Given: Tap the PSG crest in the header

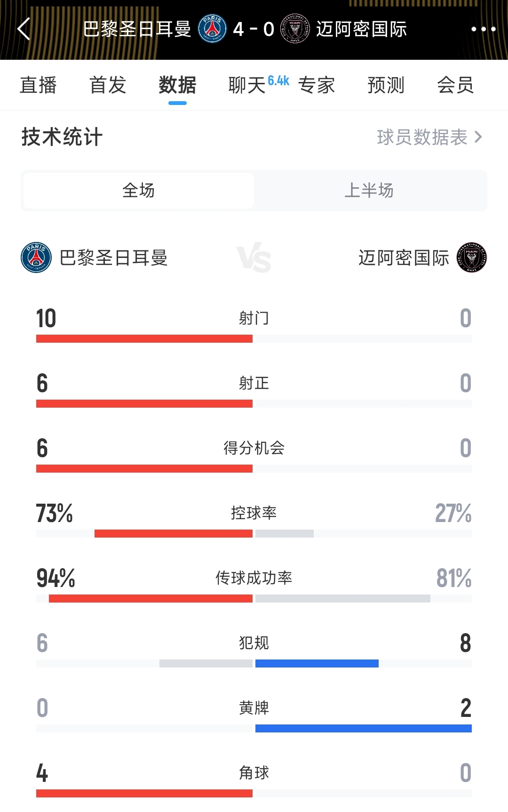Looking at the screenshot, I should (x=212, y=29).
